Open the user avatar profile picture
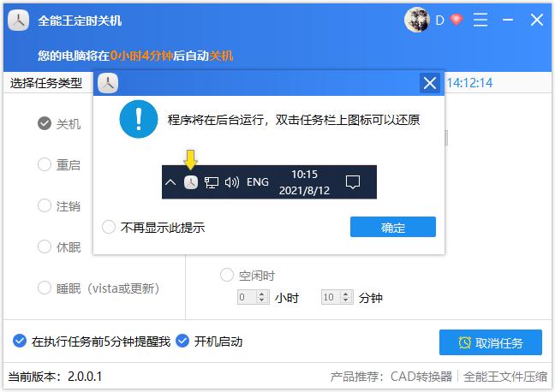 point(417,20)
